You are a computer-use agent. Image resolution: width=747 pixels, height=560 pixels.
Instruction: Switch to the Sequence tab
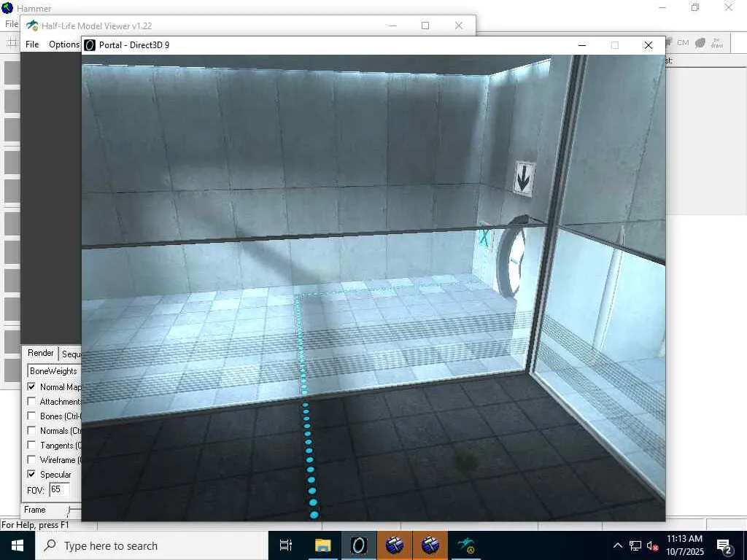[71, 354]
